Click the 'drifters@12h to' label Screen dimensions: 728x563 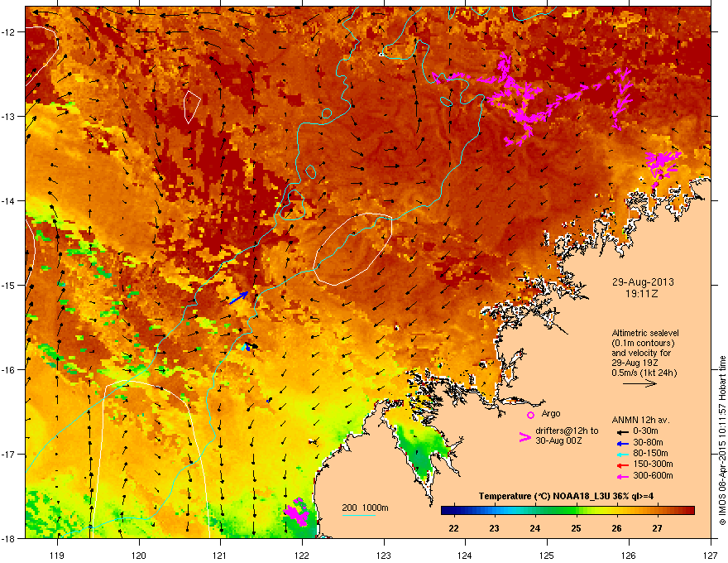567,431
